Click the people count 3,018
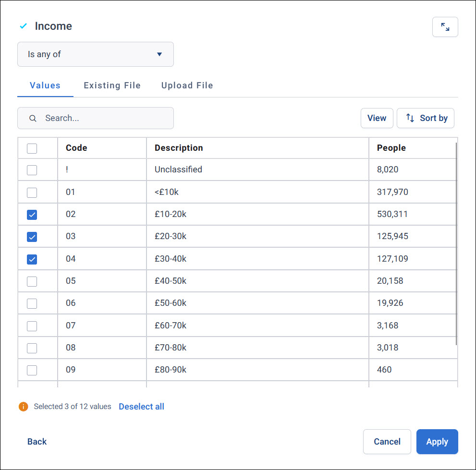The width and height of the screenshot is (476, 470). click(388, 348)
